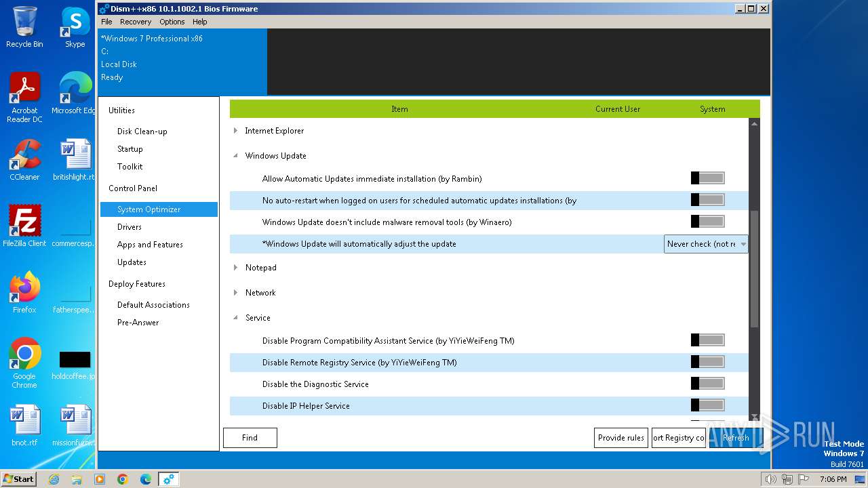Image resolution: width=868 pixels, height=488 pixels.
Task: Open Windows Media Player from the taskbar
Action: click(100, 479)
